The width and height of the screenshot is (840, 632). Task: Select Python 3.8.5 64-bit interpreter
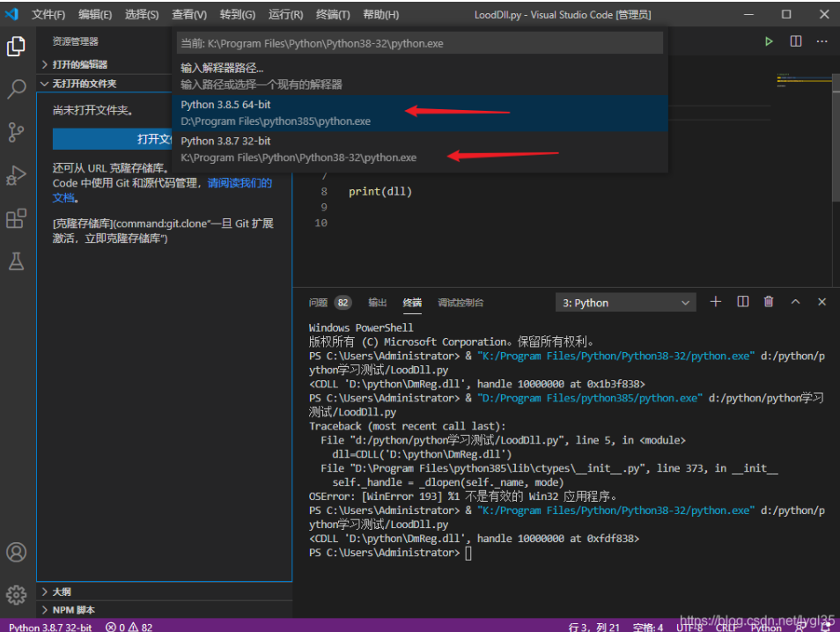pyautogui.click(x=420, y=113)
